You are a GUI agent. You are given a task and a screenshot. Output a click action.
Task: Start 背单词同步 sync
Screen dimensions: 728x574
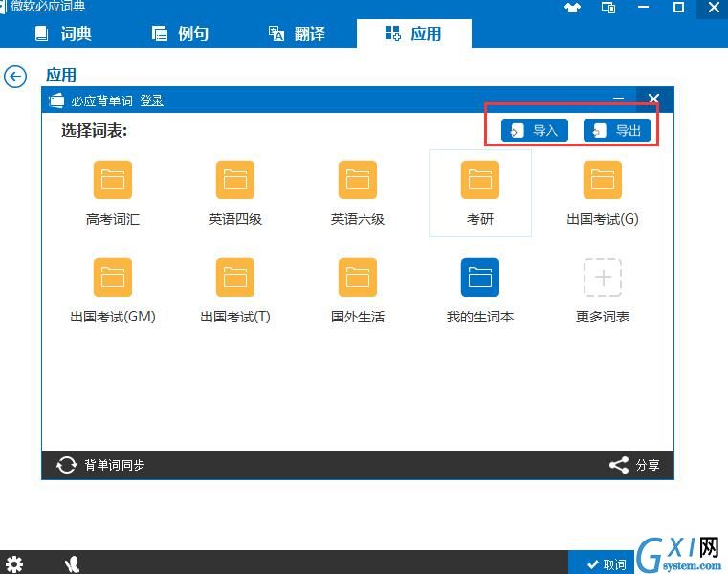point(100,465)
